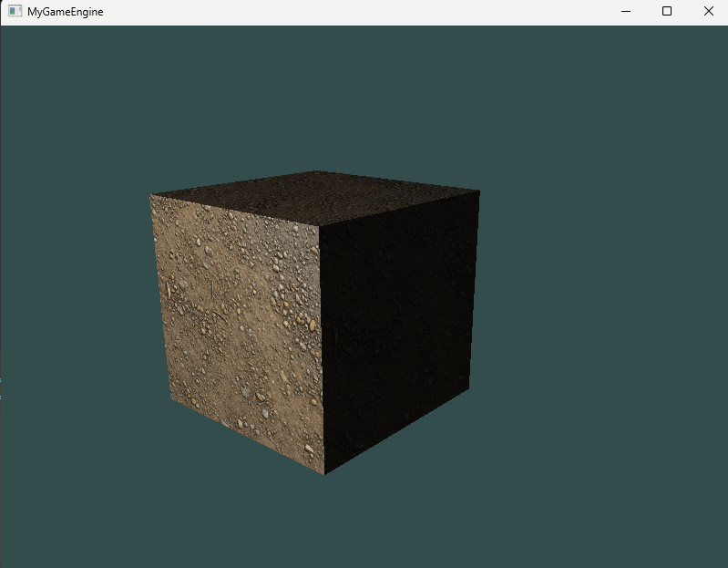
Task: Click the top-right corner of the dark face
Action: click(x=479, y=191)
